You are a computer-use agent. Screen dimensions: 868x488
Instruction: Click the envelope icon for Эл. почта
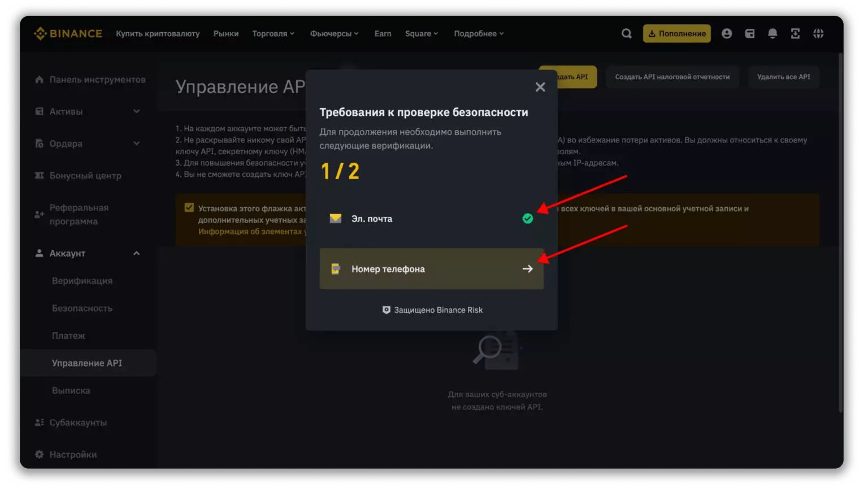336,218
